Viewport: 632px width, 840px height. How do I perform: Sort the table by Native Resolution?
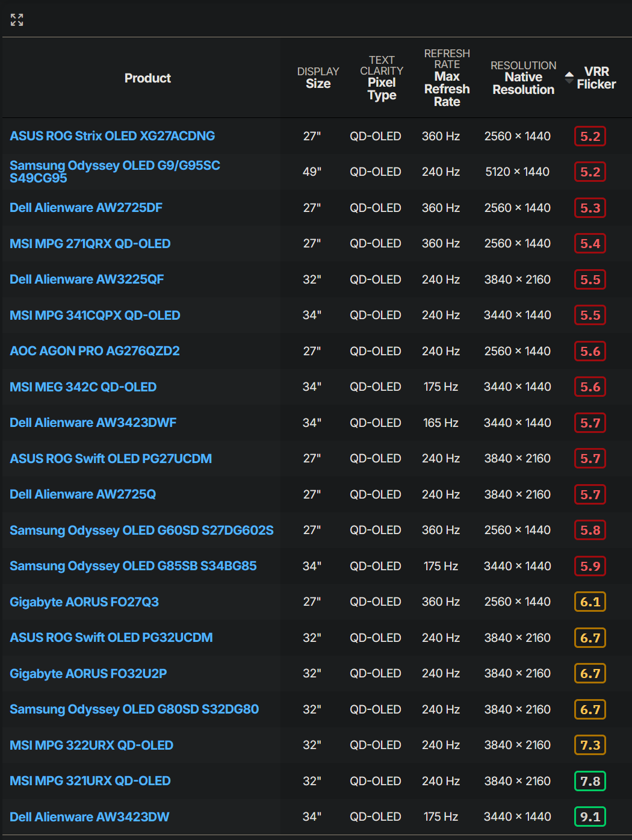[522, 78]
